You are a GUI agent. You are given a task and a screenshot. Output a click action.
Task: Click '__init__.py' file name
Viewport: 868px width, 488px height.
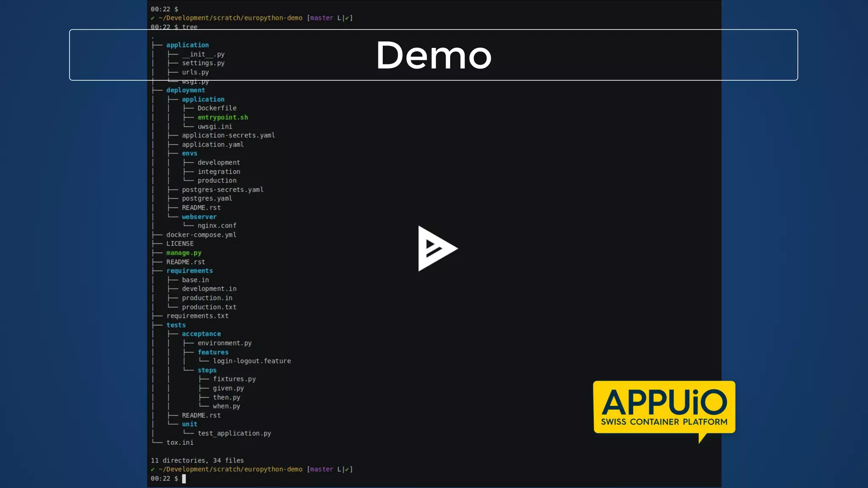pos(203,54)
